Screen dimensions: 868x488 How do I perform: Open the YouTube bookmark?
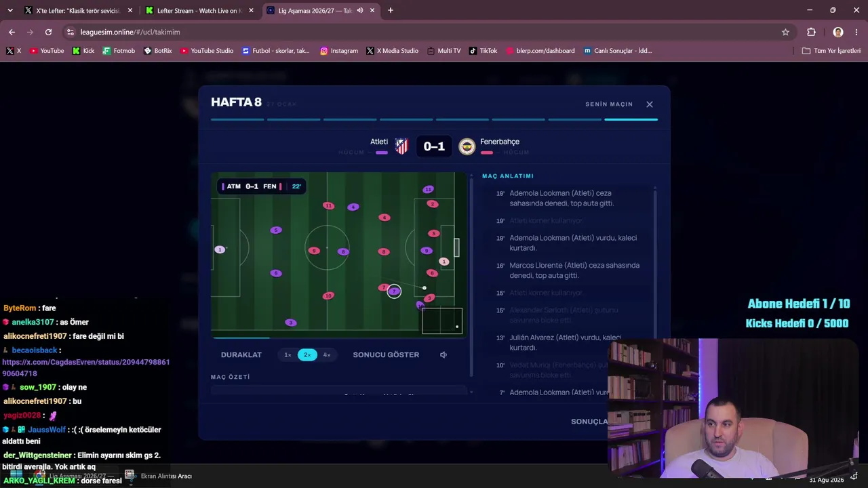pyautogui.click(x=47, y=51)
